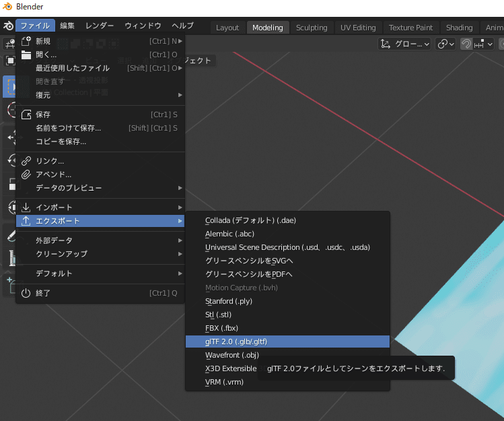Open the 編集 menu
This screenshot has height=421, width=504.
[67, 26]
